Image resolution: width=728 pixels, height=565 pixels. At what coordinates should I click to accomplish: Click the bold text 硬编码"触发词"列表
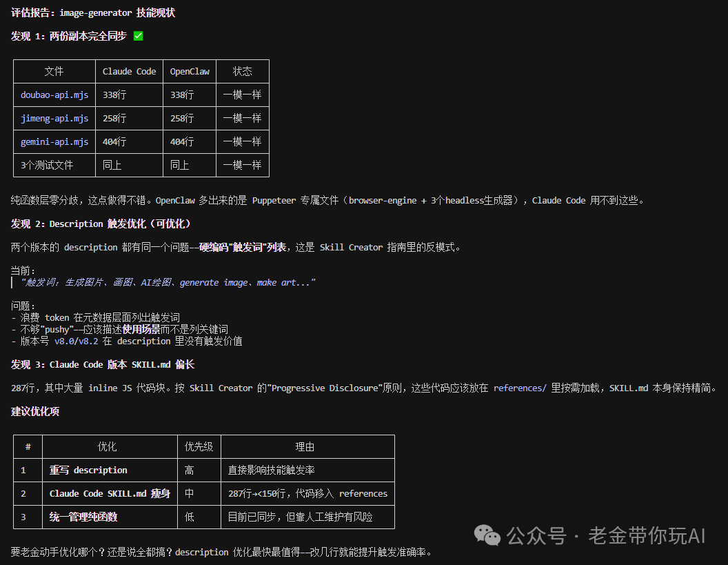pos(243,247)
